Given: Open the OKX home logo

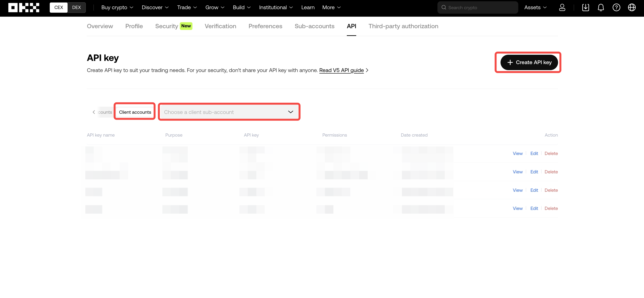Looking at the screenshot, I should point(24,7).
